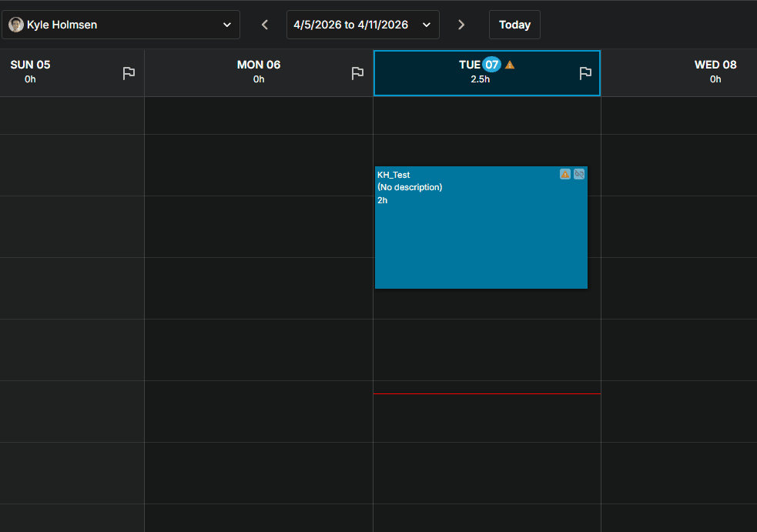Screen dimensions: 757x532
Task: Click the Today button
Action: (514, 25)
